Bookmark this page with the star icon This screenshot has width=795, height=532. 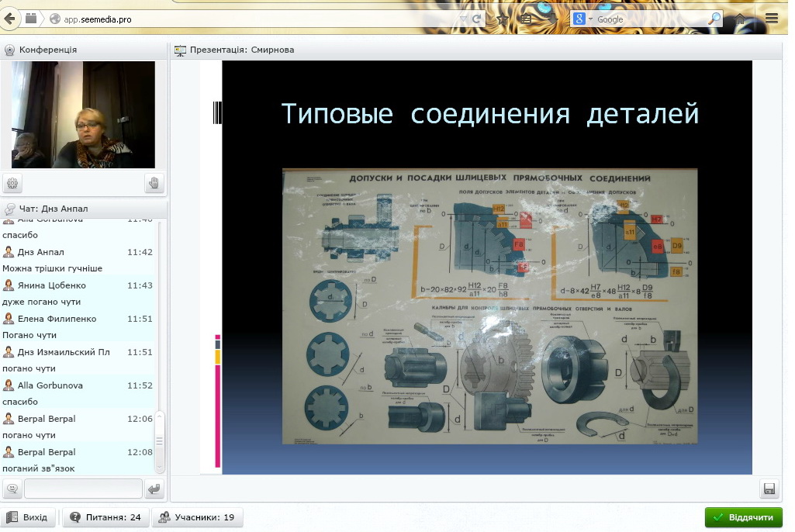pos(503,19)
